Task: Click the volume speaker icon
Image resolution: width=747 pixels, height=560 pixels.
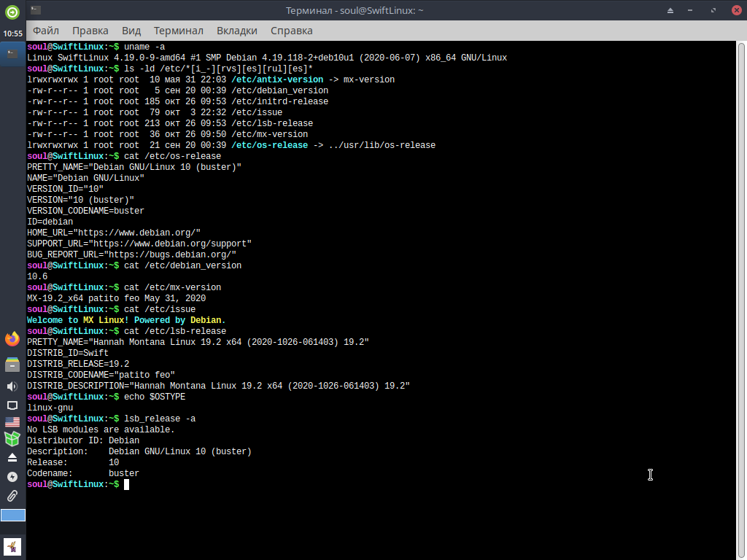Action: (x=12, y=386)
